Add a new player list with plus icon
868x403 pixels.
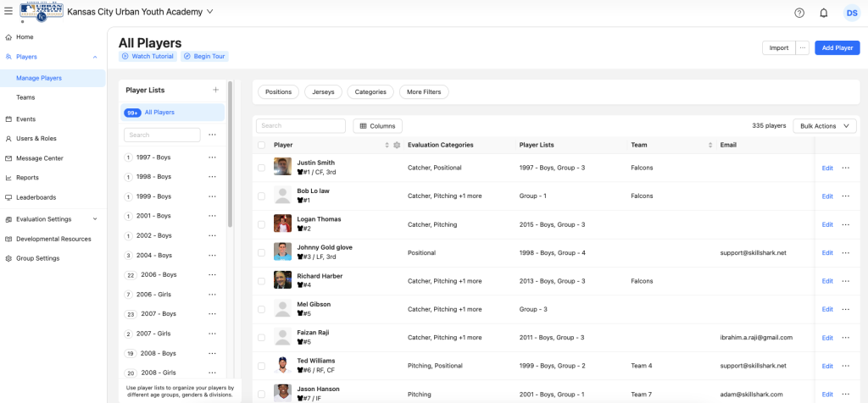215,90
